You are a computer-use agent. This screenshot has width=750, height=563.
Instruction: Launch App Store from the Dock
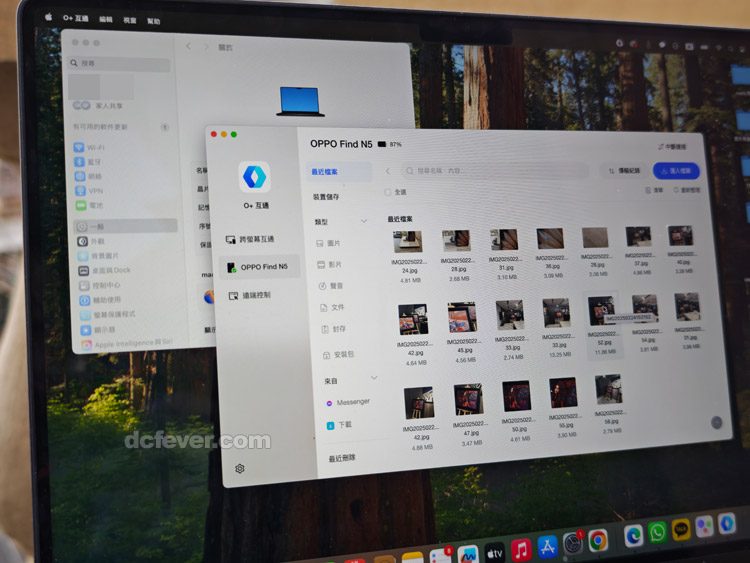[x=547, y=546]
